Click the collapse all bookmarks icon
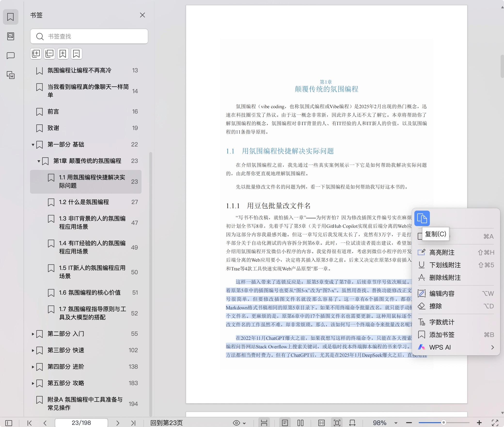This screenshot has height=427, width=504. 49,53
